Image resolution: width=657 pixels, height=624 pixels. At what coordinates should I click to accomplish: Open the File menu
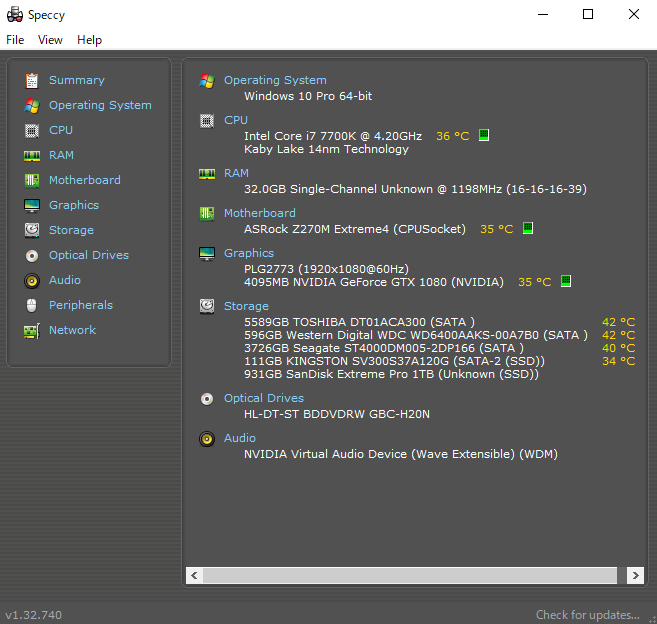click(15, 40)
